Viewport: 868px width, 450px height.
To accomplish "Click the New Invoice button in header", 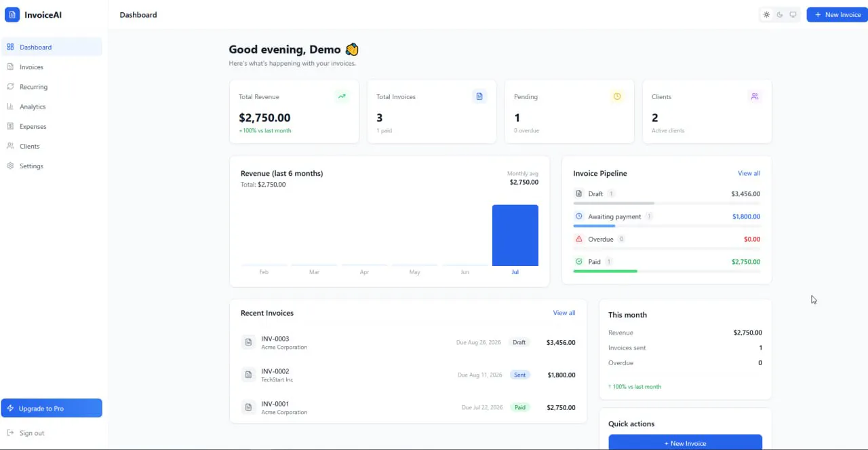I will click(x=837, y=14).
